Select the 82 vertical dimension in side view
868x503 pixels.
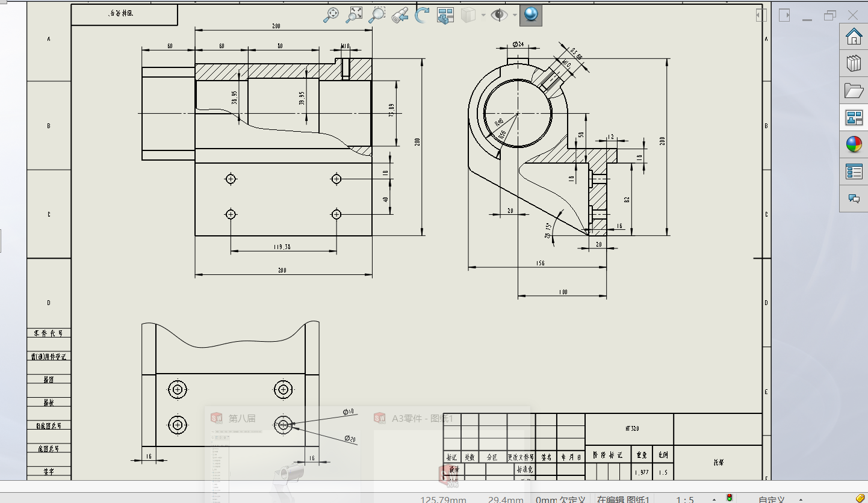[x=627, y=199]
